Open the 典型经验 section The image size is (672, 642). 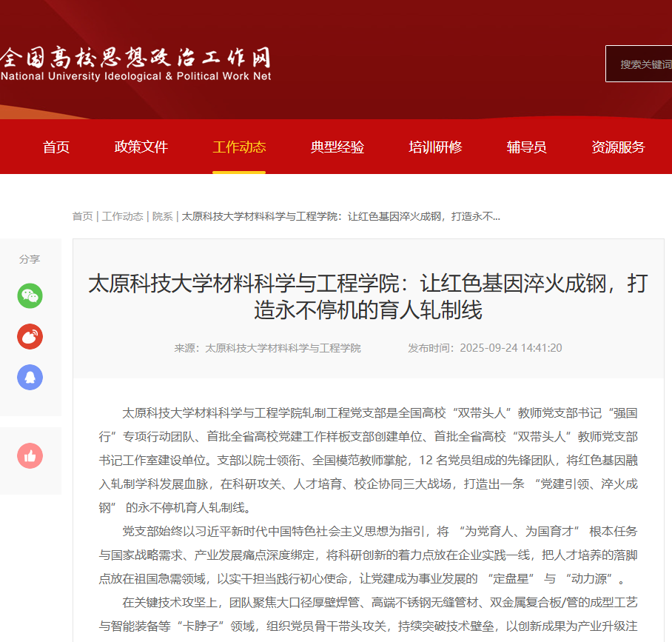(337, 147)
